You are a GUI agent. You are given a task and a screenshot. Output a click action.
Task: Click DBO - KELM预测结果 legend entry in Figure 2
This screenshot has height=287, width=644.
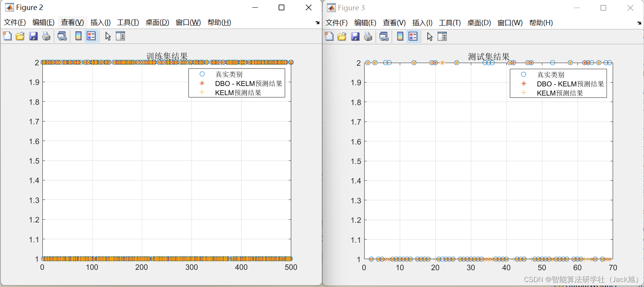click(248, 83)
